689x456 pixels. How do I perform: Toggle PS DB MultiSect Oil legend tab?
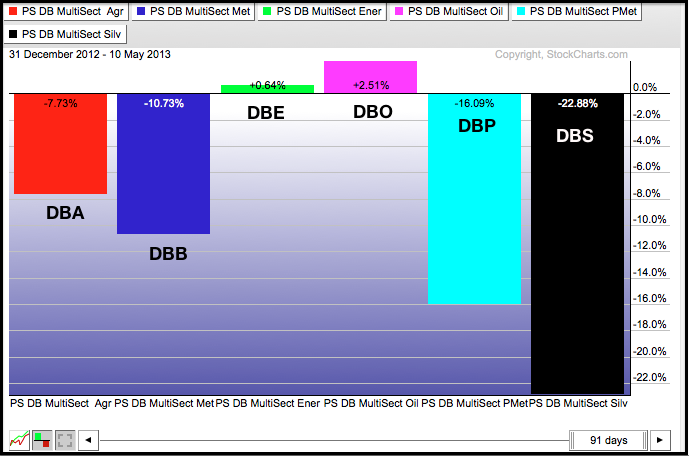click(x=449, y=11)
